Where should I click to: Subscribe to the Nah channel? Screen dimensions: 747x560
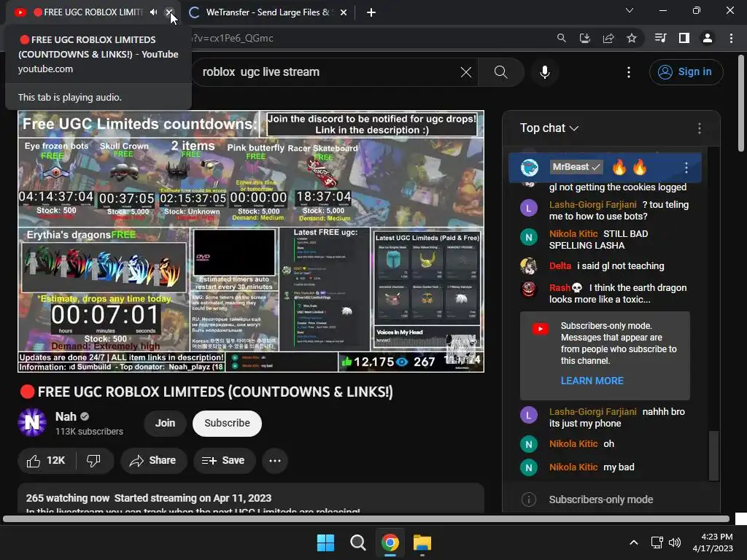click(x=228, y=424)
